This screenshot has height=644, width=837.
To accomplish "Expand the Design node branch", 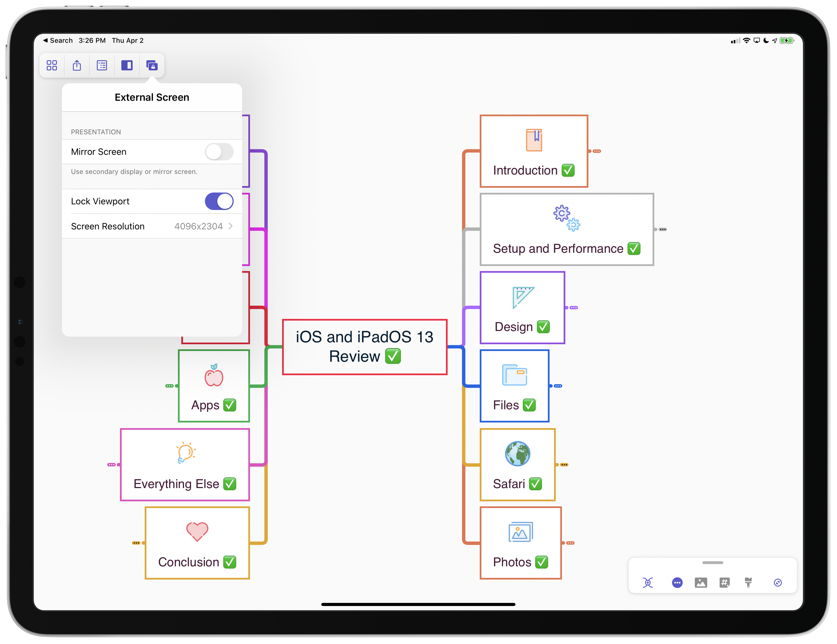I will click(574, 308).
